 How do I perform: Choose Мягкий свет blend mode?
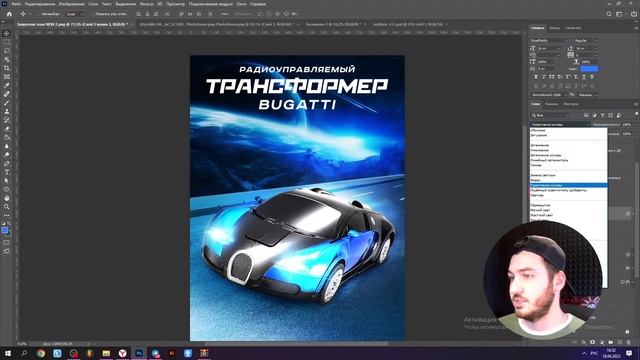click(568, 210)
